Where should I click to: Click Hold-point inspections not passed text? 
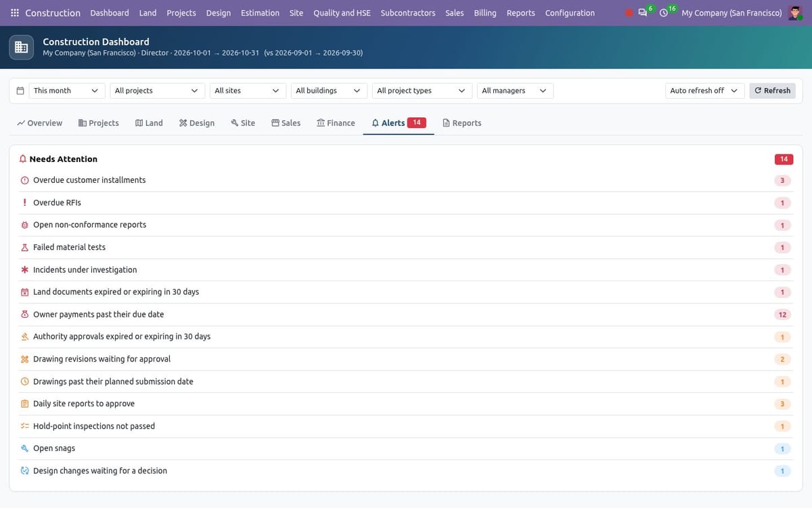coord(94,426)
